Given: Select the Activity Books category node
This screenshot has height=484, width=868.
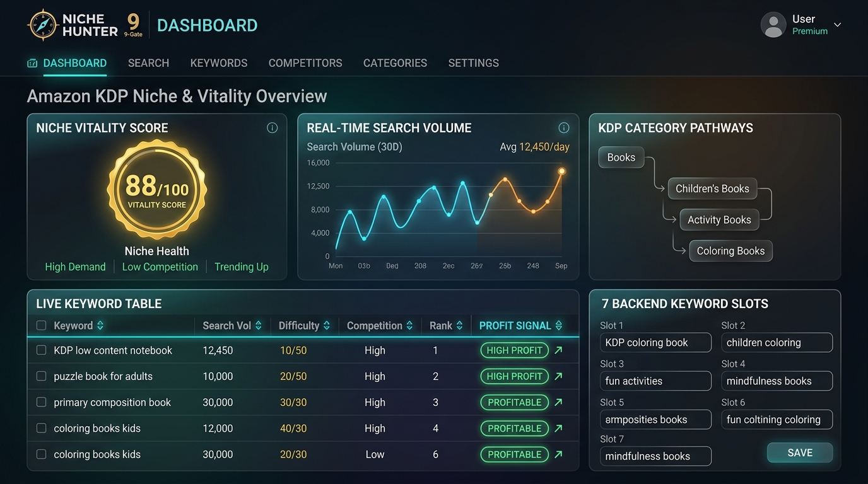Looking at the screenshot, I should pos(719,219).
